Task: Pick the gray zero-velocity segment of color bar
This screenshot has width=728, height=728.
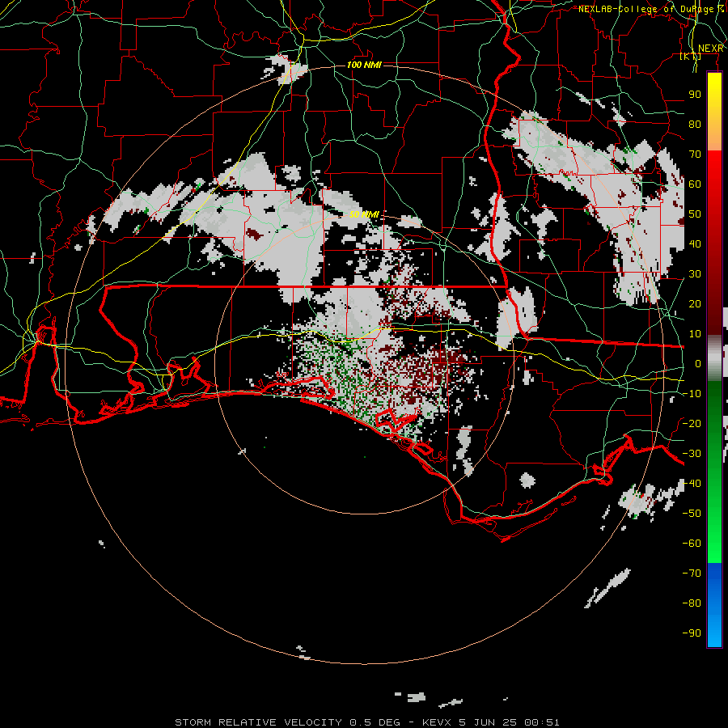Action: [714, 358]
